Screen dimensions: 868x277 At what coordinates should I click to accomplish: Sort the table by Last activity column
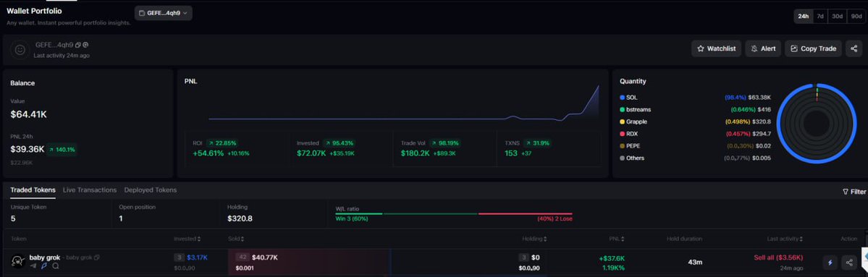pyautogui.click(x=785, y=239)
